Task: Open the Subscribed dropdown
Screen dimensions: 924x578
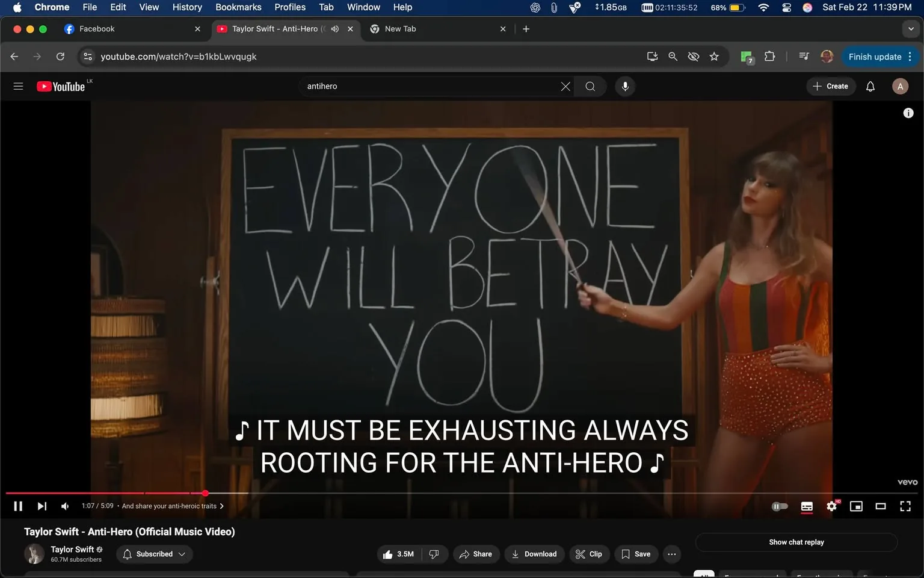Action: 154,554
